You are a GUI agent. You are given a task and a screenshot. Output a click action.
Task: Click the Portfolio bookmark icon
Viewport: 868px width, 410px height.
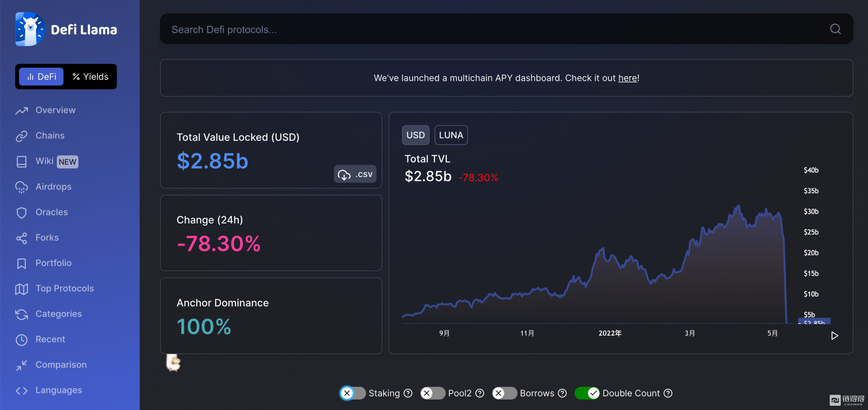(x=22, y=263)
